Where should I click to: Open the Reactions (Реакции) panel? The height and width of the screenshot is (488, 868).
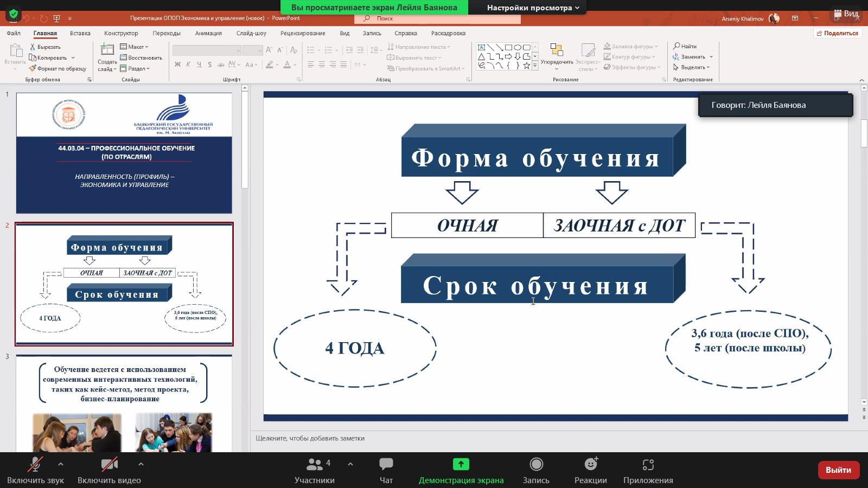pyautogui.click(x=590, y=465)
